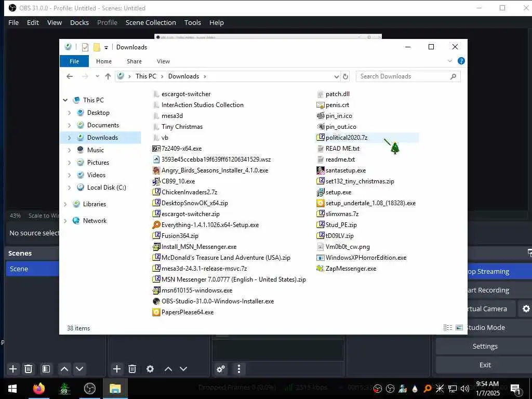Click This PC in address breadcrumb

(146, 76)
